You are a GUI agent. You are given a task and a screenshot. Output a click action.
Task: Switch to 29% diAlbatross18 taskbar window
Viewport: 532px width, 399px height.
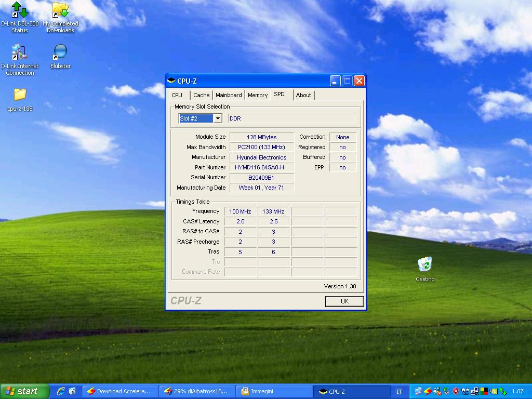[197, 392]
